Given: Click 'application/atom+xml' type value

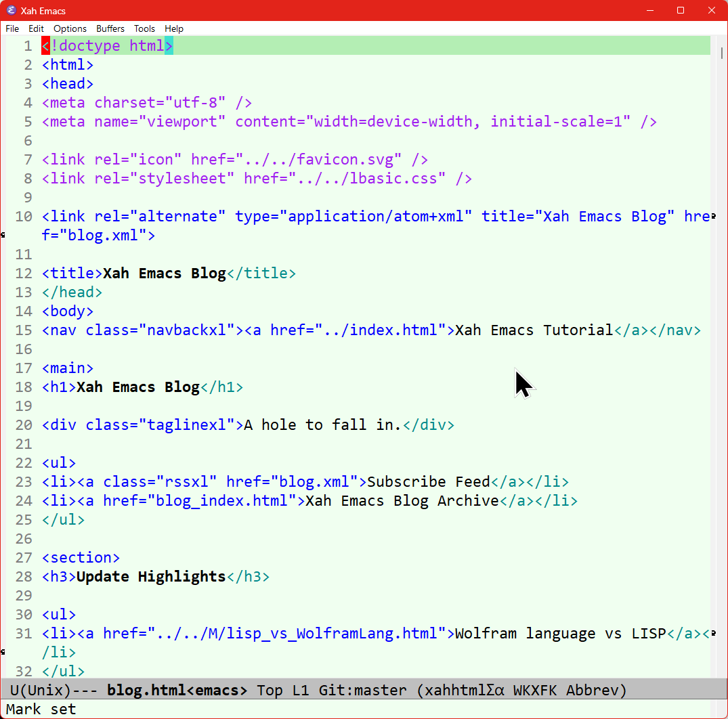Looking at the screenshot, I should (376, 216).
